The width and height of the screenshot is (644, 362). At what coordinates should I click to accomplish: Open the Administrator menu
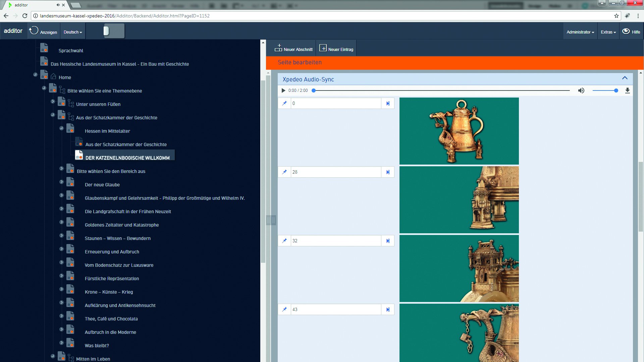coord(580,32)
